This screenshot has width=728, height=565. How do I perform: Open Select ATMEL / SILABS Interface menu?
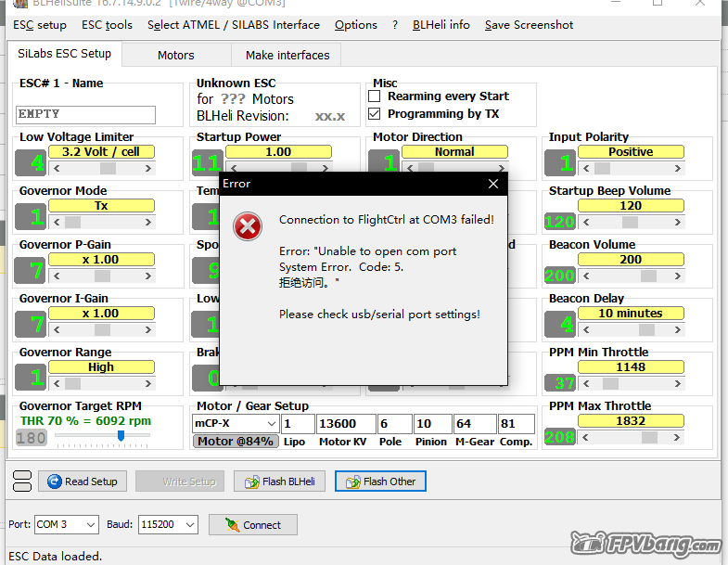pos(234,25)
